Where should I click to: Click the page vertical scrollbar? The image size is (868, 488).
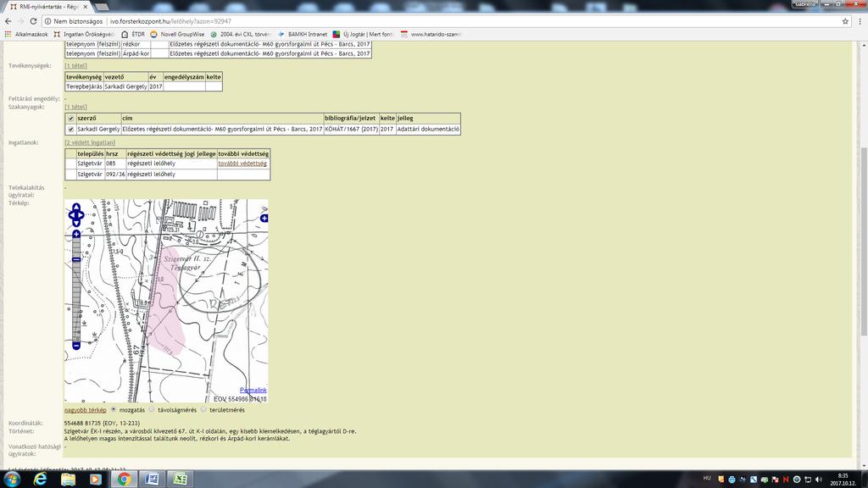(864, 241)
